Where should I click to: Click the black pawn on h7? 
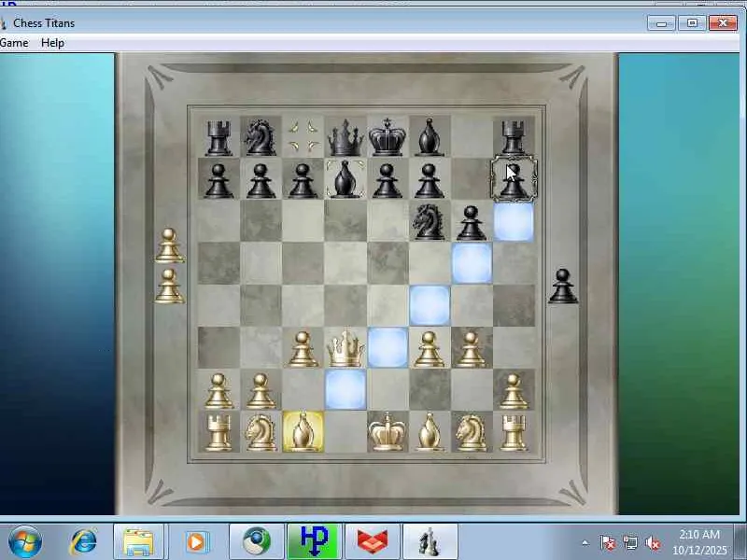tap(514, 179)
